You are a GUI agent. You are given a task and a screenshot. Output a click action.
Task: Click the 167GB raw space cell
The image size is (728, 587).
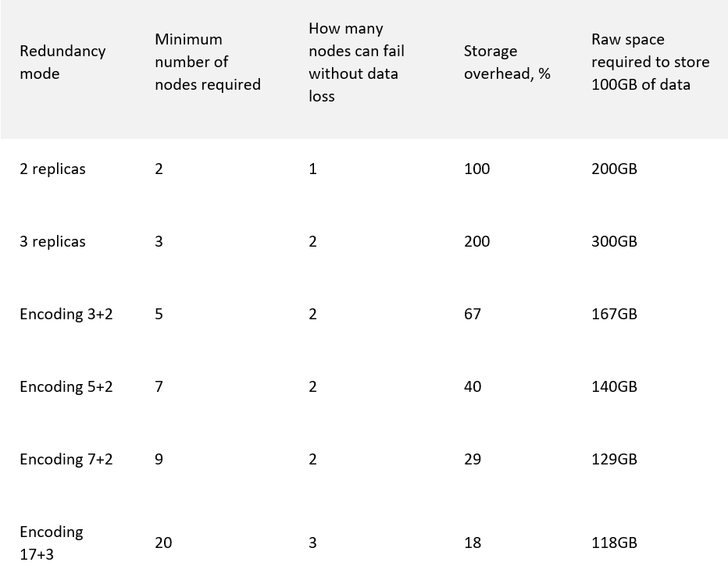pos(614,315)
